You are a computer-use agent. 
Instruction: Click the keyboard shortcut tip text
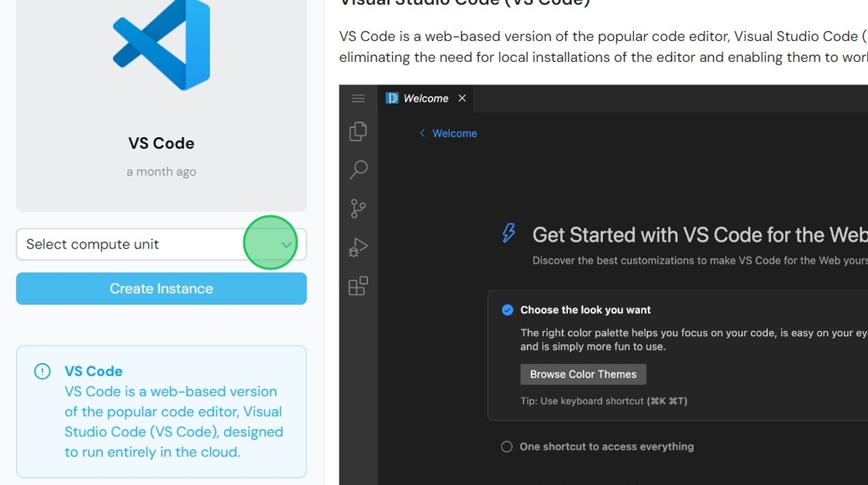coord(604,401)
